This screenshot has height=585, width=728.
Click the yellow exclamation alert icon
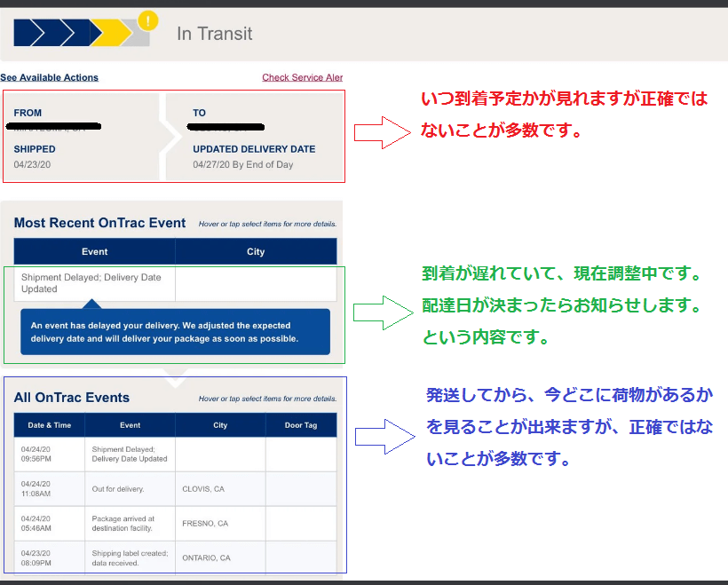(148, 21)
